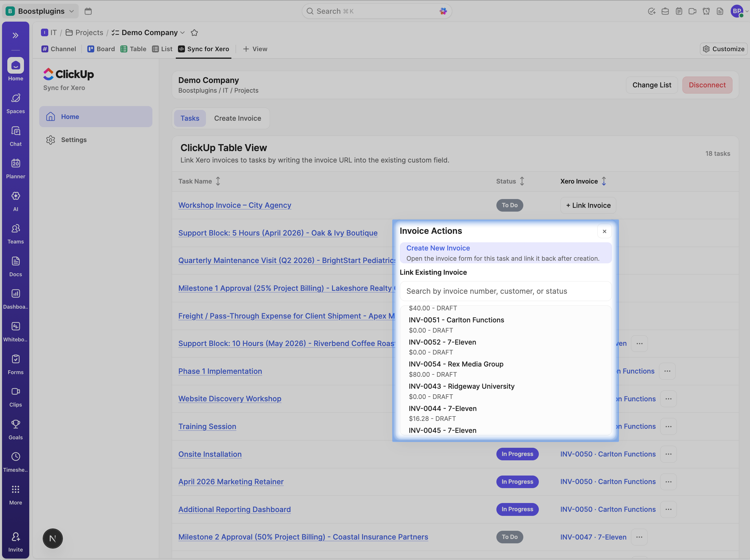Image resolution: width=750 pixels, height=560 pixels.
Task: Expand the Boostplugins workspace dropdown
Action: coord(72,11)
